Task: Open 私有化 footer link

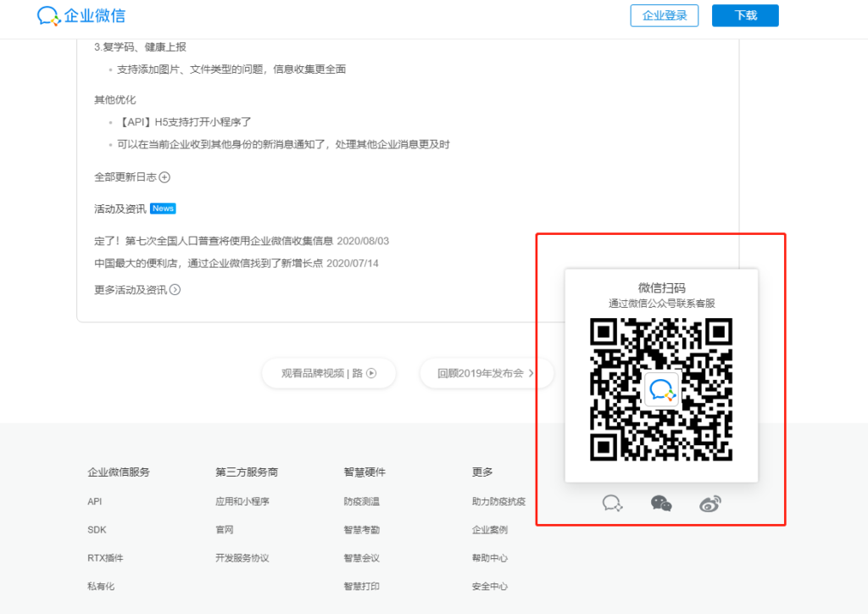Action: click(x=101, y=586)
